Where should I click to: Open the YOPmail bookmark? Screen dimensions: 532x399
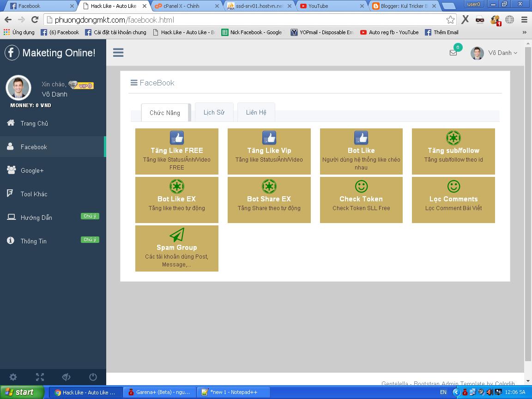pyautogui.click(x=322, y=32)
